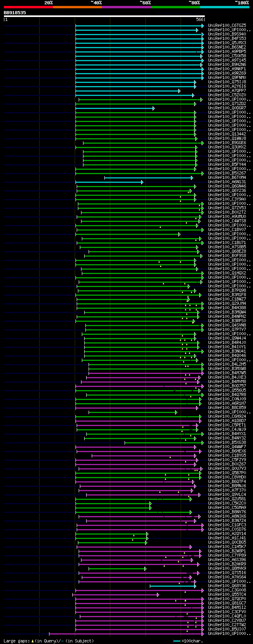Select the UniRef100_Q9FNM0 label
The height and width of the screenshot is (644, 253).
pos(227,77)
